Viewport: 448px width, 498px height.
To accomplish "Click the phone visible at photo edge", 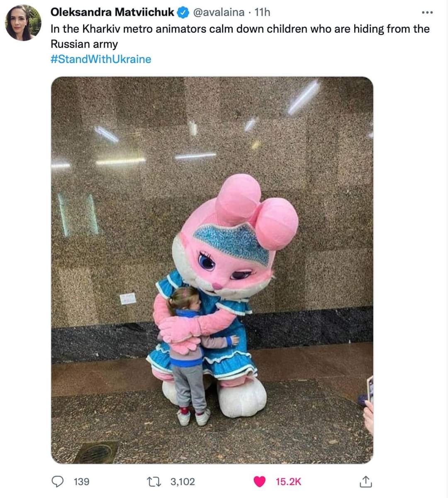I will pos(369,390).
